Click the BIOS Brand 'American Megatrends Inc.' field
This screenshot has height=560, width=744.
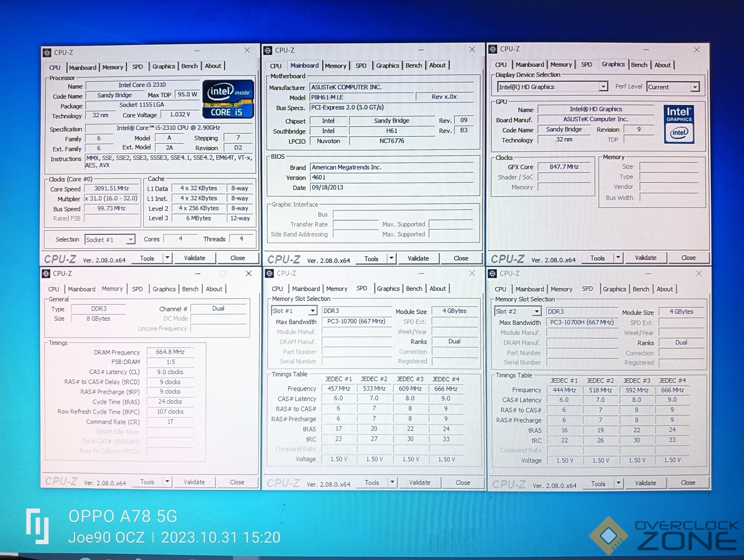pos(392,168)
